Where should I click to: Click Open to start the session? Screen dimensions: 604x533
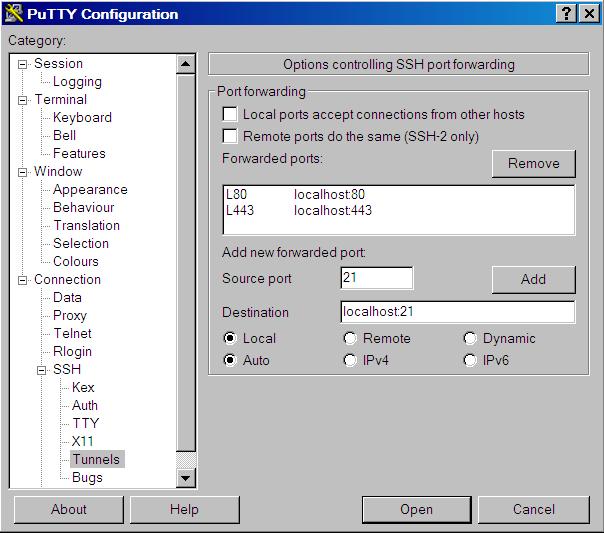(417, 510)
